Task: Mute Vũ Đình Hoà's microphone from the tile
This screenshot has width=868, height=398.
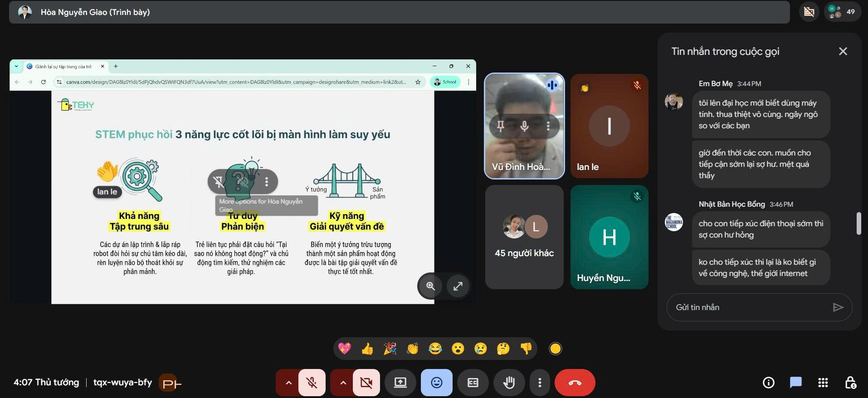Action: 524,126
